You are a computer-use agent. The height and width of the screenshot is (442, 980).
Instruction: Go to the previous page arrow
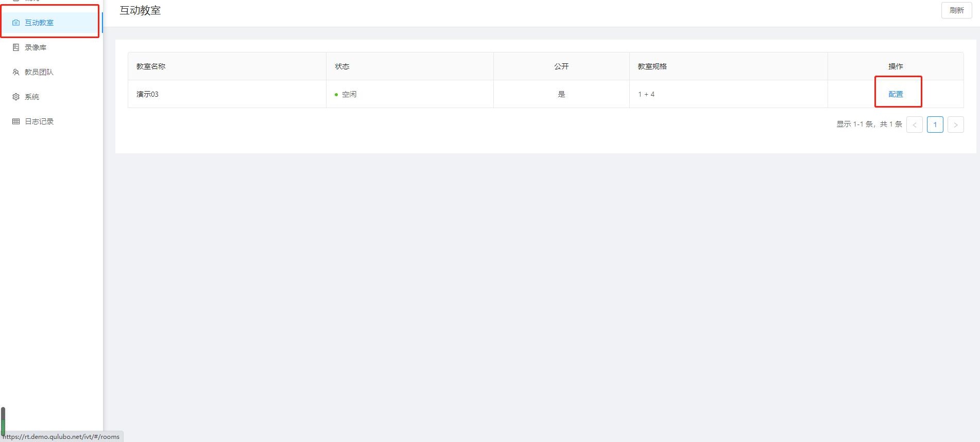915,125
